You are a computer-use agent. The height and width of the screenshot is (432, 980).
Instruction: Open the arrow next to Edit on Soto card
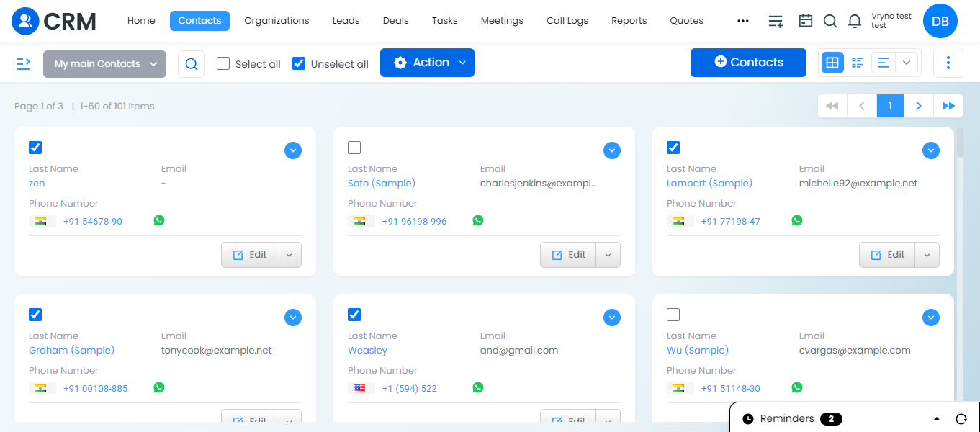click(x=608, y=255)
